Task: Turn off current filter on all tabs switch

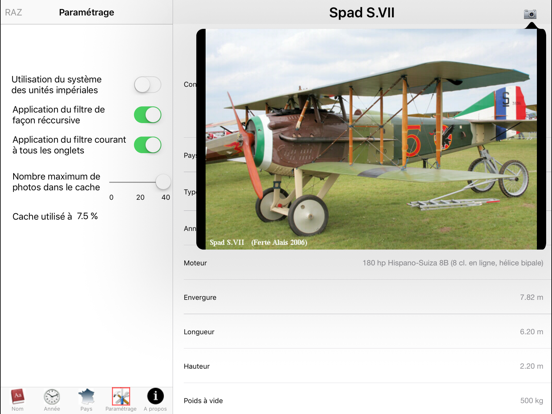Action: coord(148,145)
